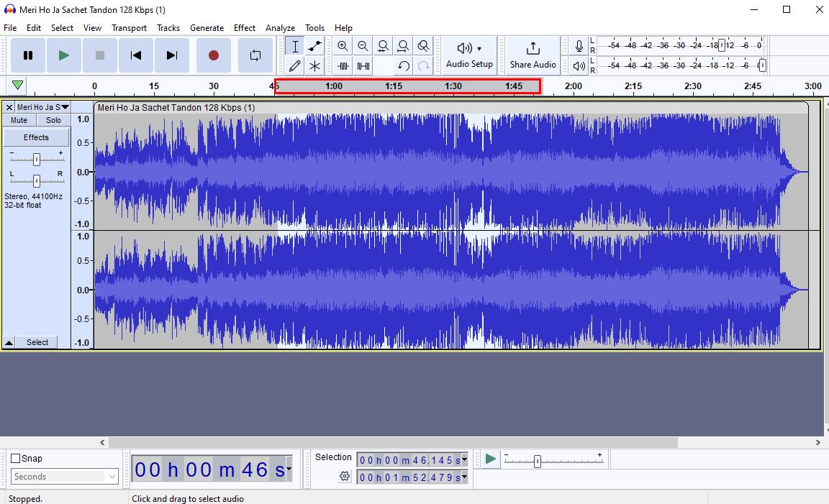Fit the project to window width
829x504 pixels.
(403, 45)
